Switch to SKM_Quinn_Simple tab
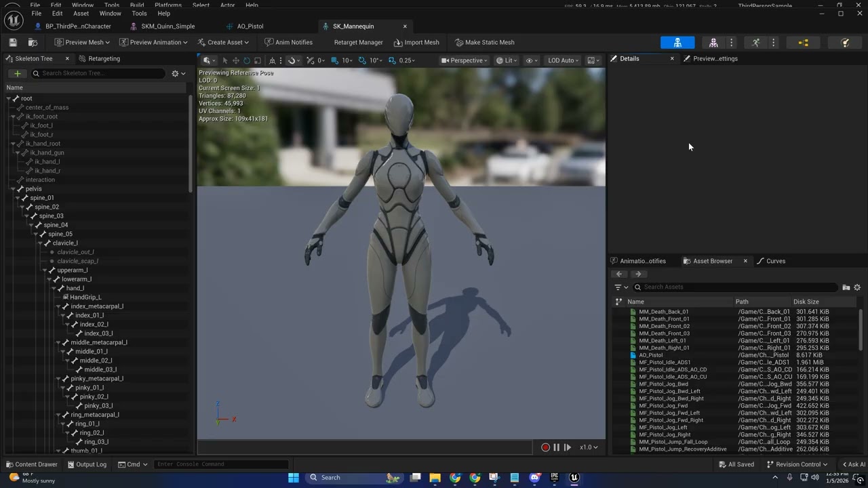Viewport: 868px width, 488px height. (167, 26)
